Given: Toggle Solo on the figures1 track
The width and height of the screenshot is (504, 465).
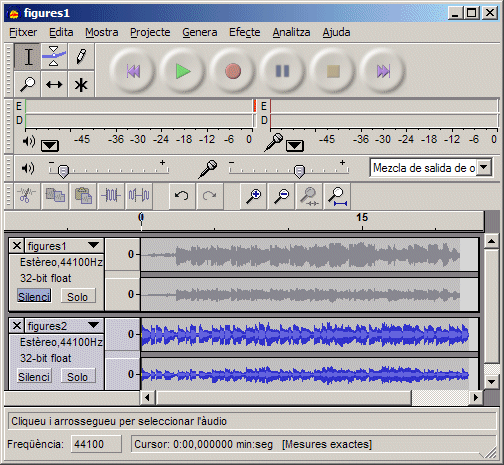Looking at the screenshot, I should point(78,296).
